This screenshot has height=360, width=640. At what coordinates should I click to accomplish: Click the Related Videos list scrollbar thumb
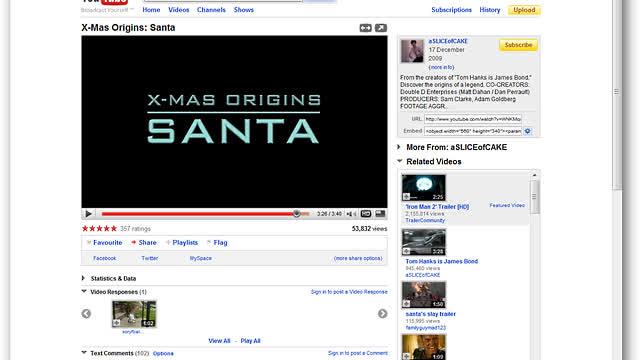(534, 197)
